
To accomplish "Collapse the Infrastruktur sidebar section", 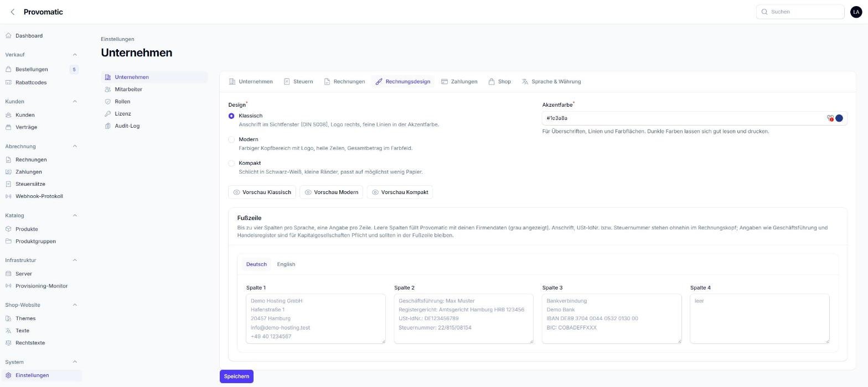I will 75,260.
